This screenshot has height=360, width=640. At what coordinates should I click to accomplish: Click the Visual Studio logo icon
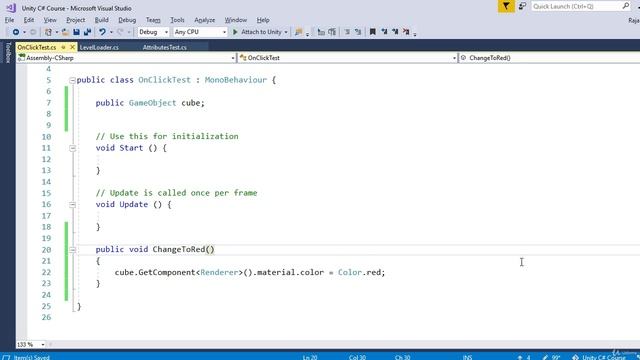(x=11, y=8)
